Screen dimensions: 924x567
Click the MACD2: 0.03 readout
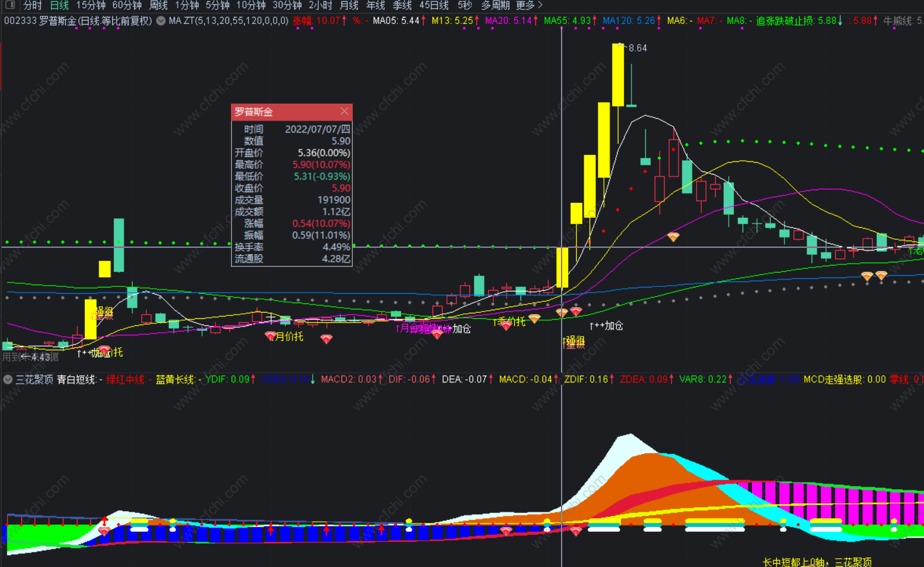pyautogui.click(x=352, y=379)
